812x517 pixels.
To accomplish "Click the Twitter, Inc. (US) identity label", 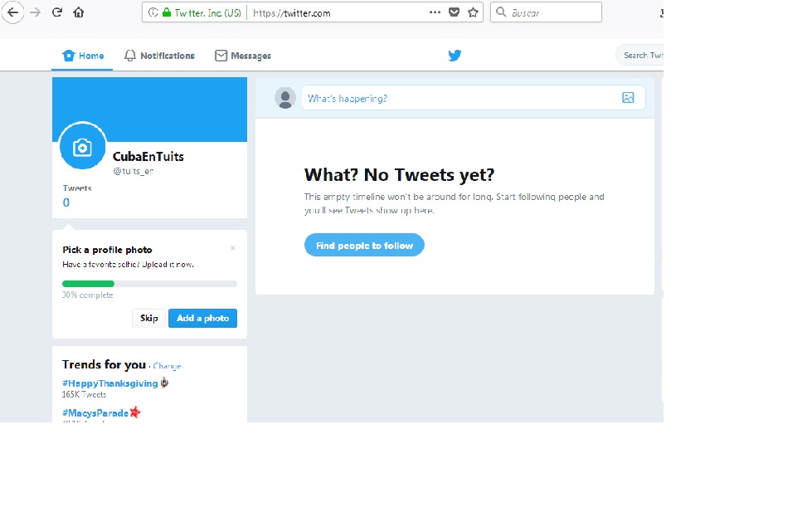I will [x=207, y=13].
